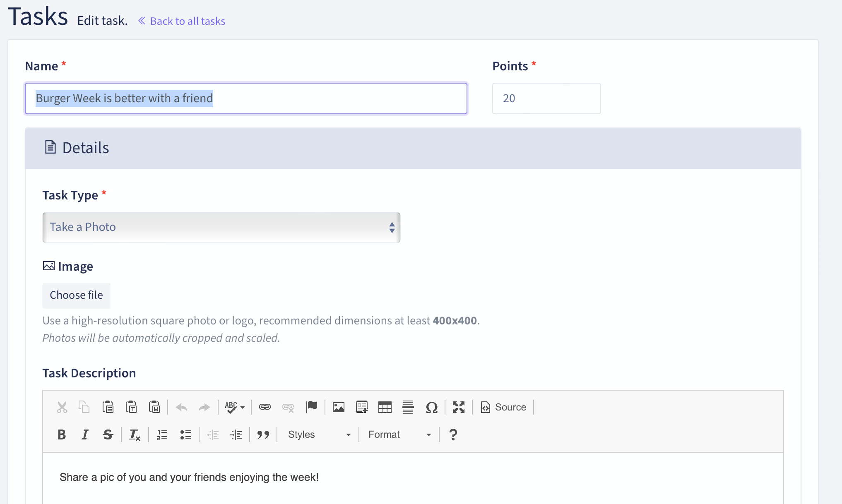This screenshot has height=504, width=842.
Task: Insert a bulleted list
Action: click(185, 434)
